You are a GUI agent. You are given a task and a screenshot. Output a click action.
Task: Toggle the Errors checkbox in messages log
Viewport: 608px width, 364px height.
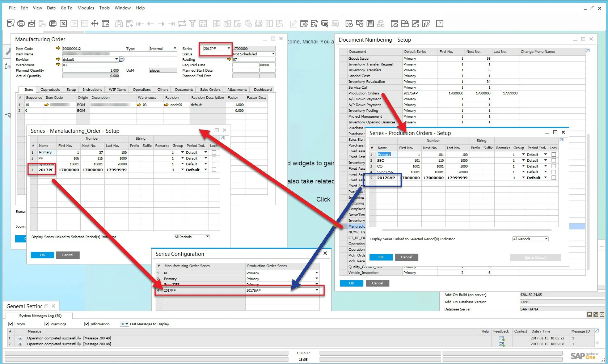(10, 324)
